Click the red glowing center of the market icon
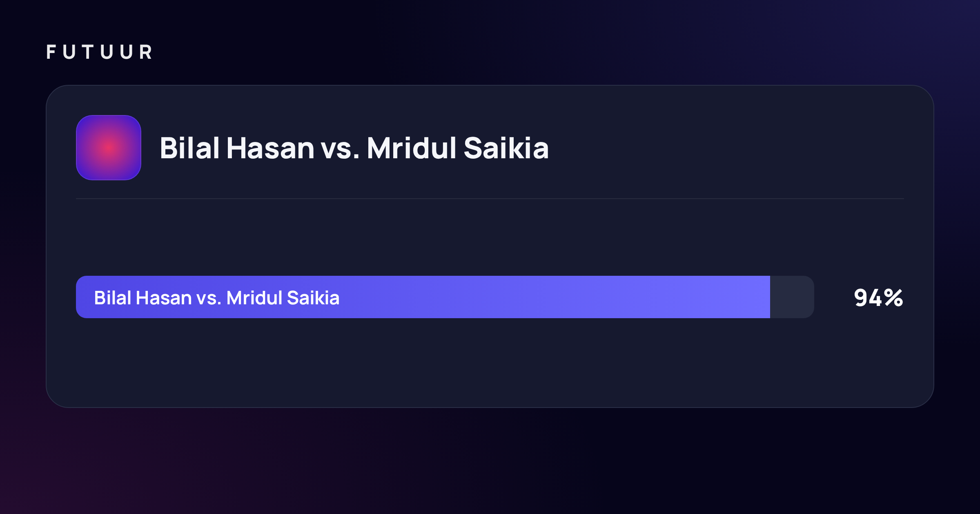The image size is (980, 514). (109, 148)
